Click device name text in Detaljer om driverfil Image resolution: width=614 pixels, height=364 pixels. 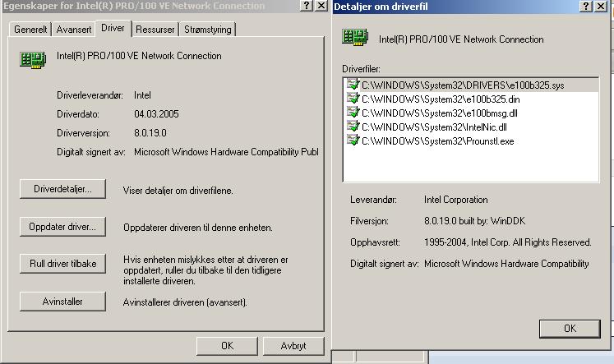pos(461,39)
